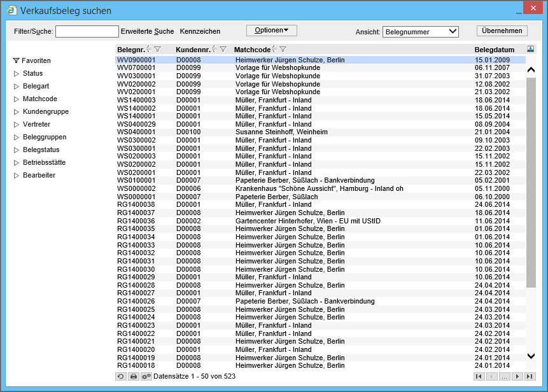
Task: Jump to the first page of records
Action: tap(479, 376)
